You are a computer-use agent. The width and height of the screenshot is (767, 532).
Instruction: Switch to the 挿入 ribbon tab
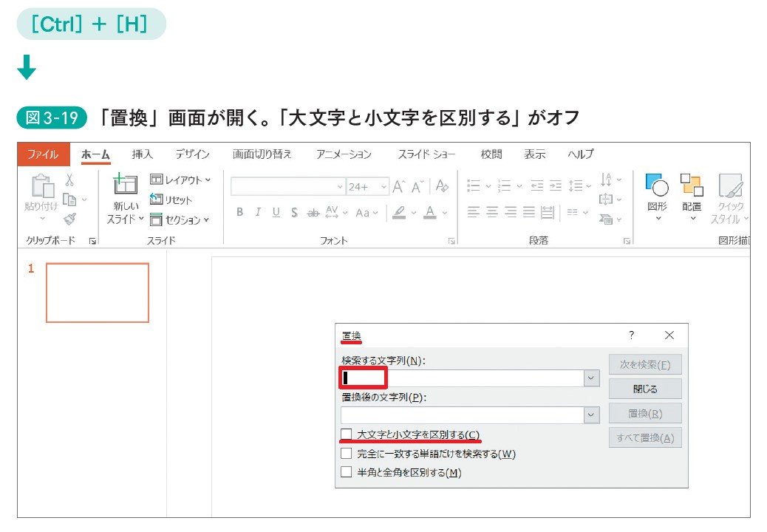(x=142, y=154)
